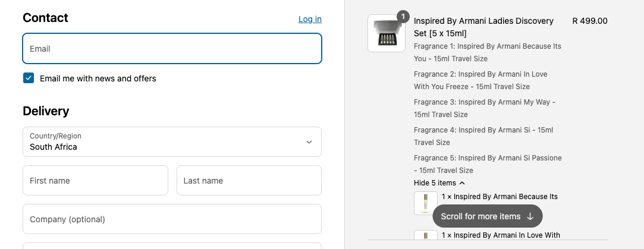Click the In Love With item thumbnail

(x=426, y=237)
